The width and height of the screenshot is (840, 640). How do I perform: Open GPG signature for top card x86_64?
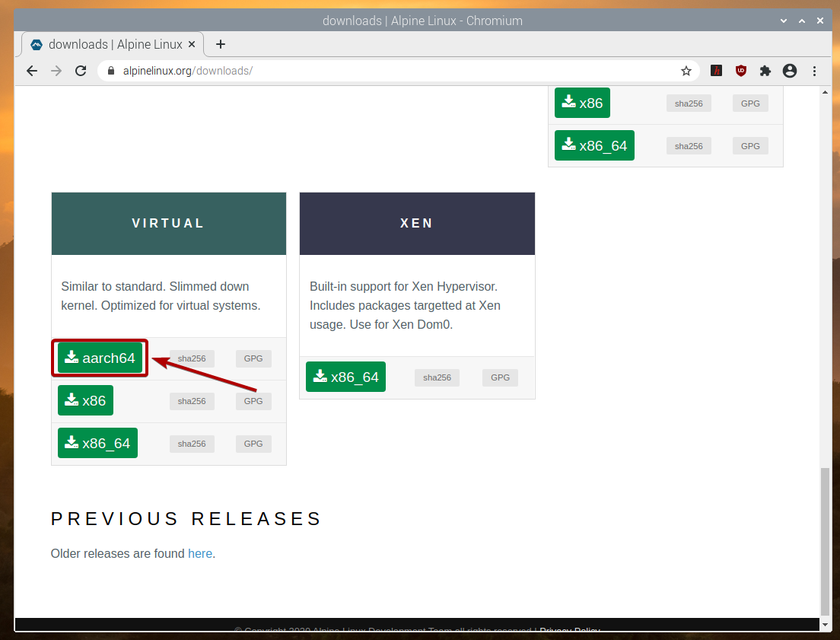[750, 146]
